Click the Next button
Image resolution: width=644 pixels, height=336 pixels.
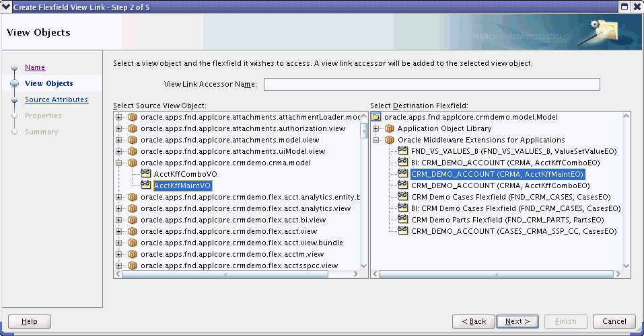517,322
